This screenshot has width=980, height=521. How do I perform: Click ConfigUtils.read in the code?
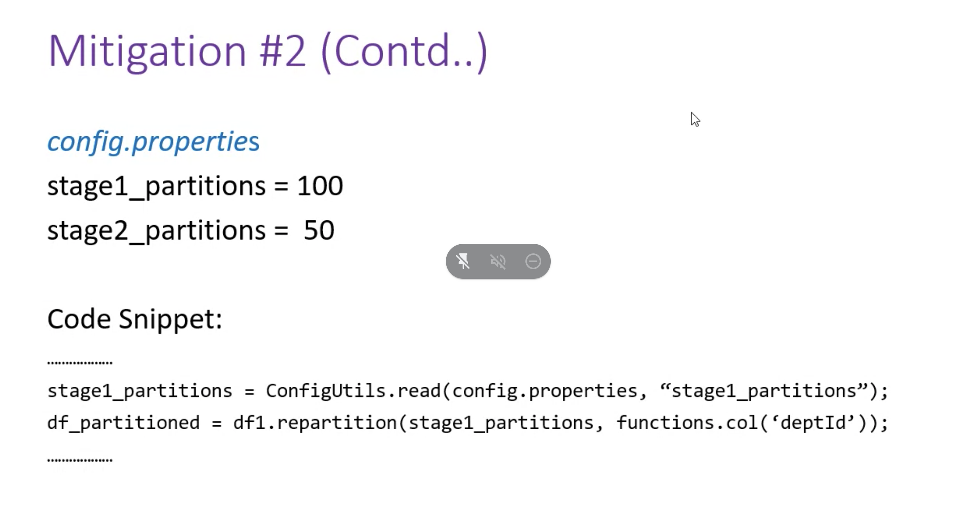click(x=353, y=391)
